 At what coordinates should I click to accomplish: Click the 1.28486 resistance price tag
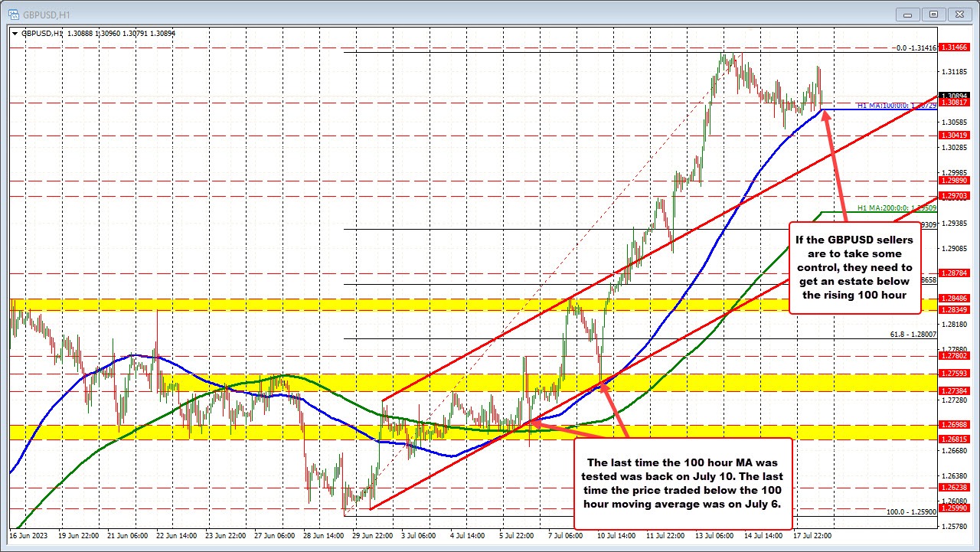(954, 298)
